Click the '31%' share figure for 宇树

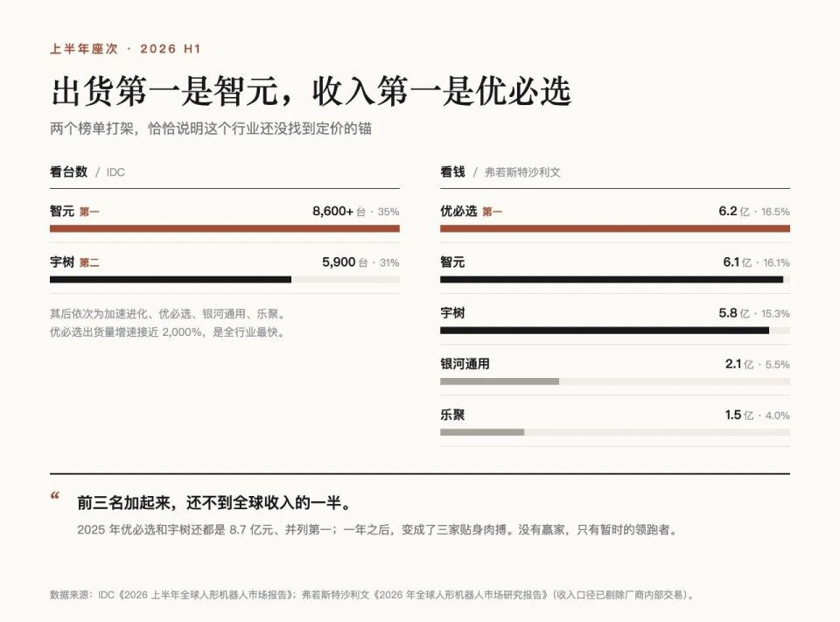(389, 262)
